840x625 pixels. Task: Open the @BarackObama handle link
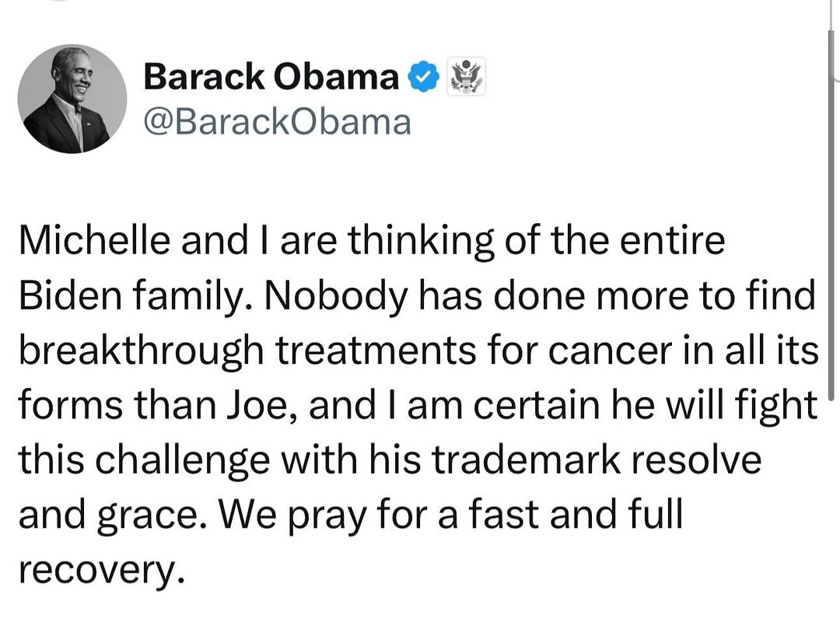[277, 120]
